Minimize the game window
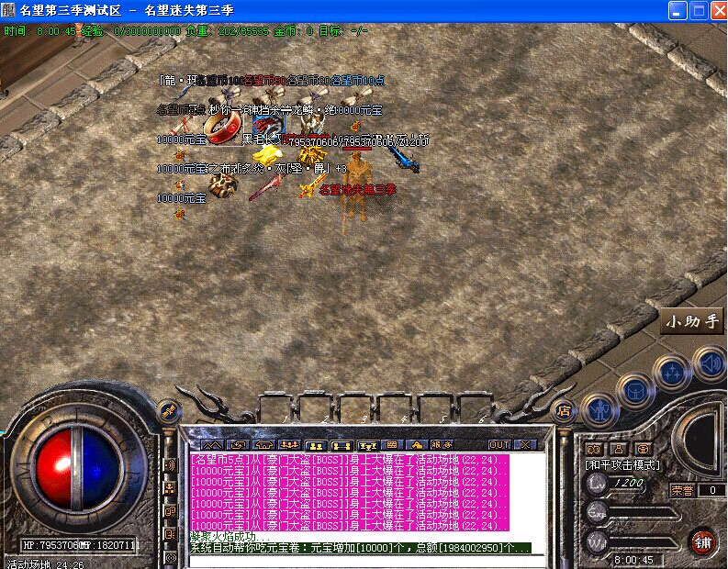This screenshot has height=569, width=728. point(678,10)
